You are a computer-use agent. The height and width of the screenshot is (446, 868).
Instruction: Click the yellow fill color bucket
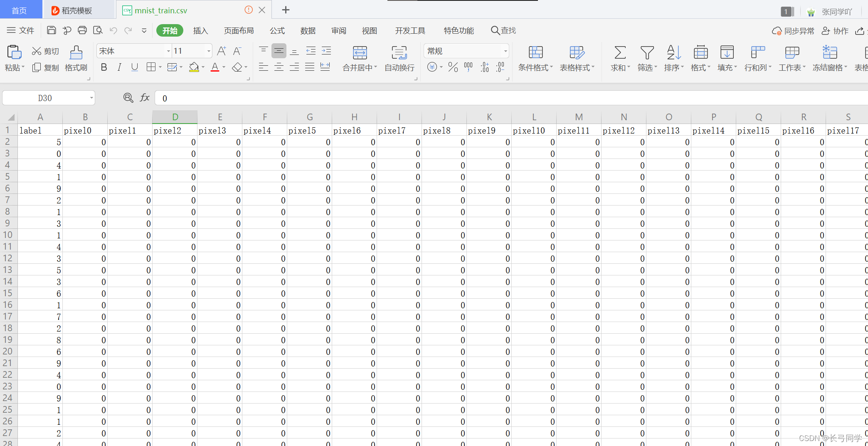click(194, 67)
